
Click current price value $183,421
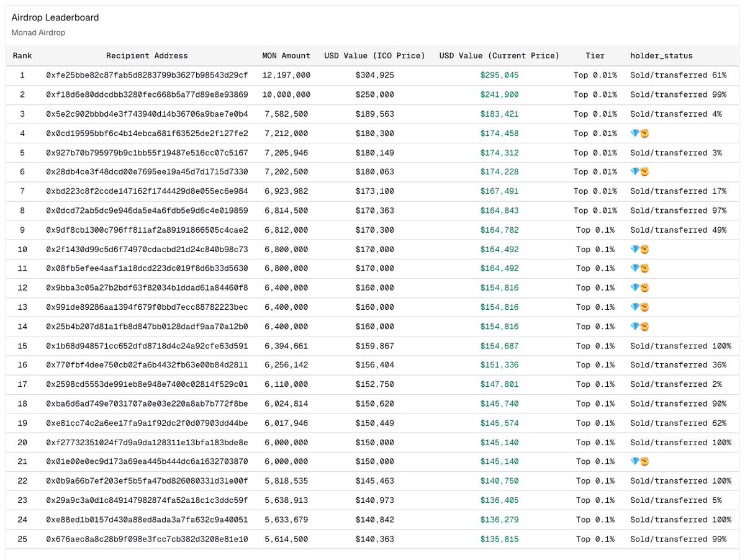click(x=499, y=114)
